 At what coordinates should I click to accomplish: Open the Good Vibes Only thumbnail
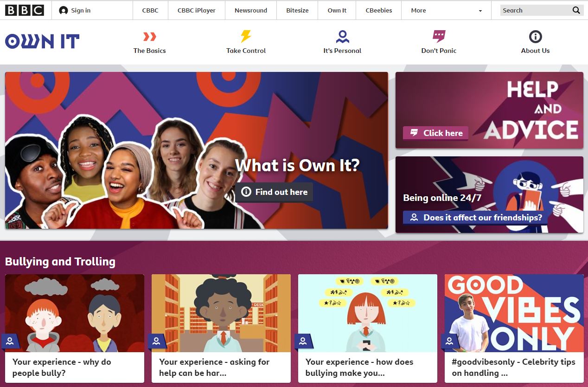(514, 313)
